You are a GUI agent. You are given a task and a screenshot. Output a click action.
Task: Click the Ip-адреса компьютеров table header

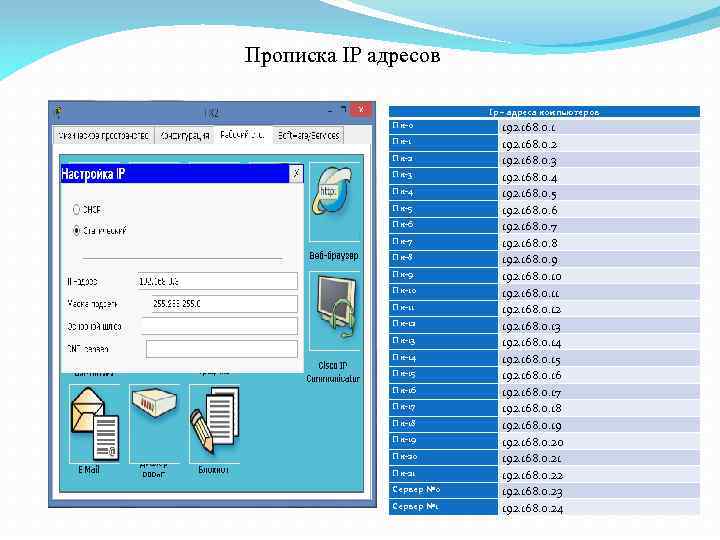[x=544, y=112]
